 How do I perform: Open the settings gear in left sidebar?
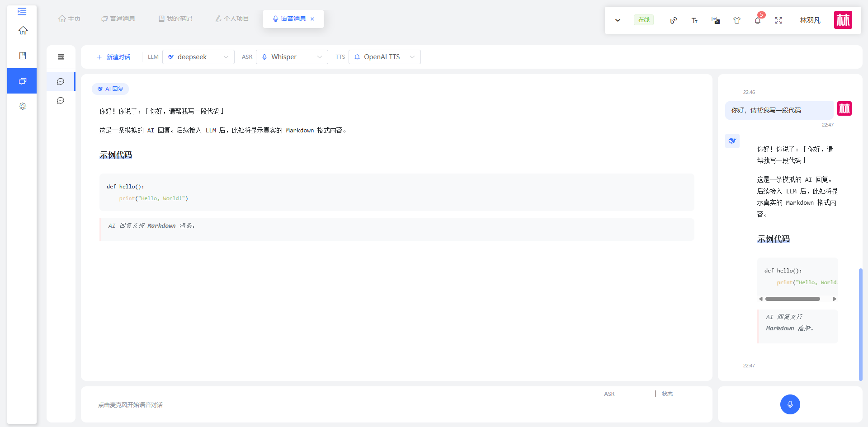pyautogui.click(x=23, y=106)
